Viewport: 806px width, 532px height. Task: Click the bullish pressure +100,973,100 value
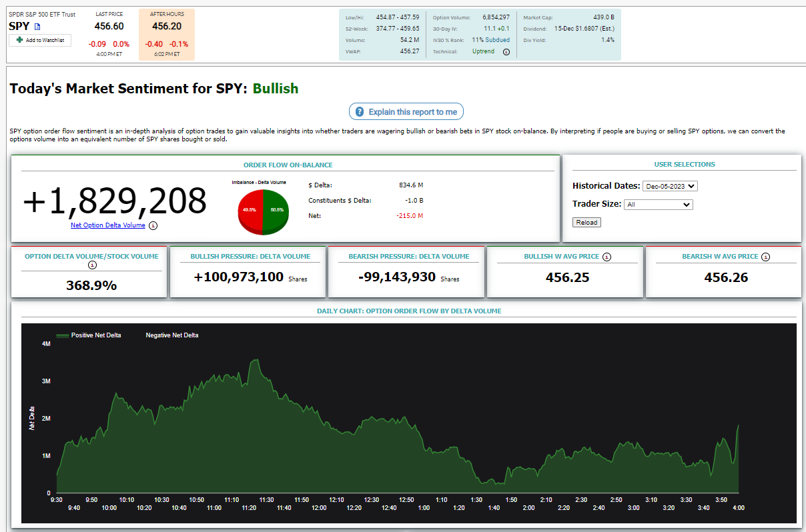(239, 277)
